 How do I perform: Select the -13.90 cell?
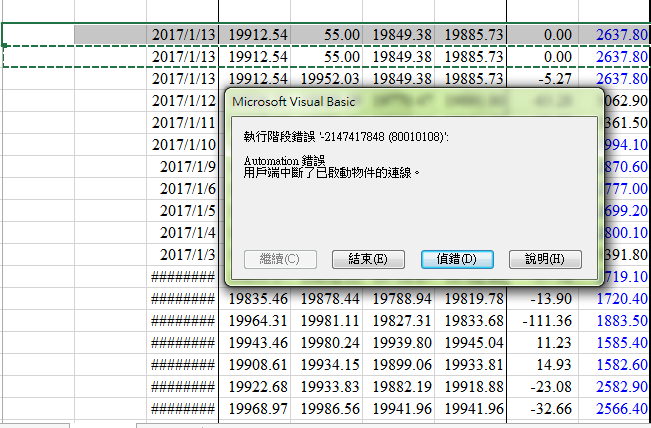[x=542, y=298]
